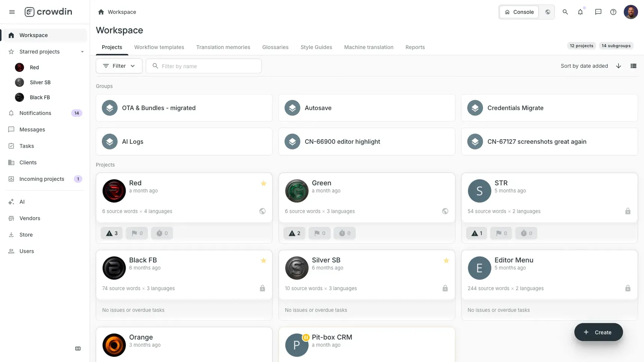Click the Autosave group layers icon
The image size is (644, 362).
click(292, 108)
